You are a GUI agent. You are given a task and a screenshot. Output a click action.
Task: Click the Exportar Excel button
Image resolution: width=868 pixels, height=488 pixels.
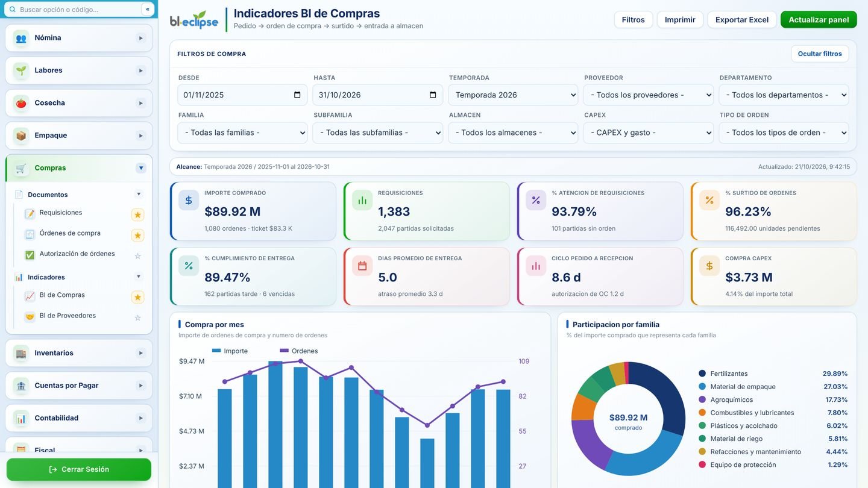point(742,19)
